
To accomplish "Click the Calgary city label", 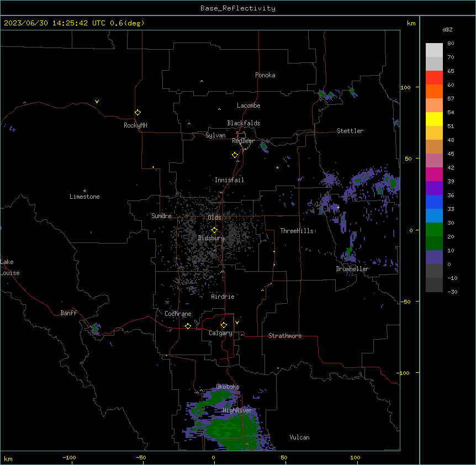I will pyautogui.click(x=220, y=333).
